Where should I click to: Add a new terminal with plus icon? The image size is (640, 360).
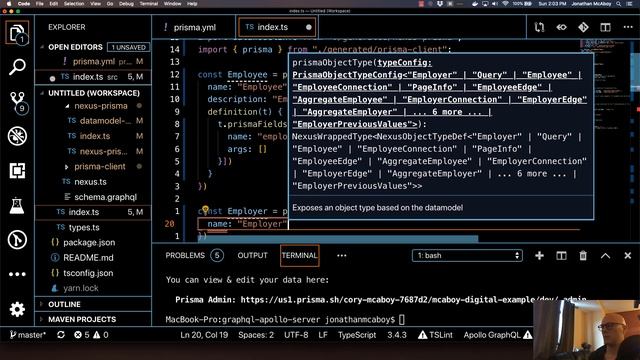point(539,256)
